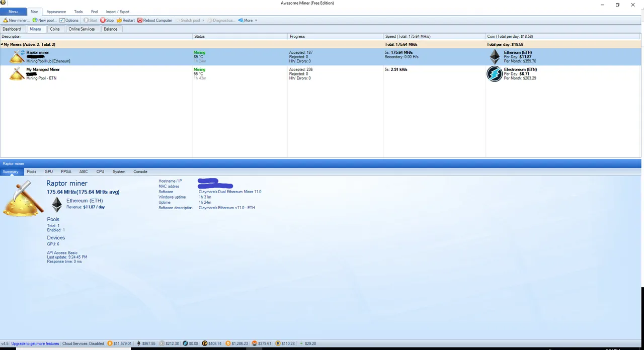
Task: Switch to the Appearance ribbon tab
Action: (x=56, y=12)
